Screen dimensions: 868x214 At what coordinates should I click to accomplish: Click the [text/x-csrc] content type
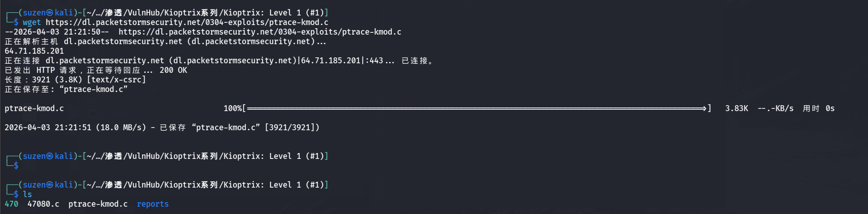(116, 80)
